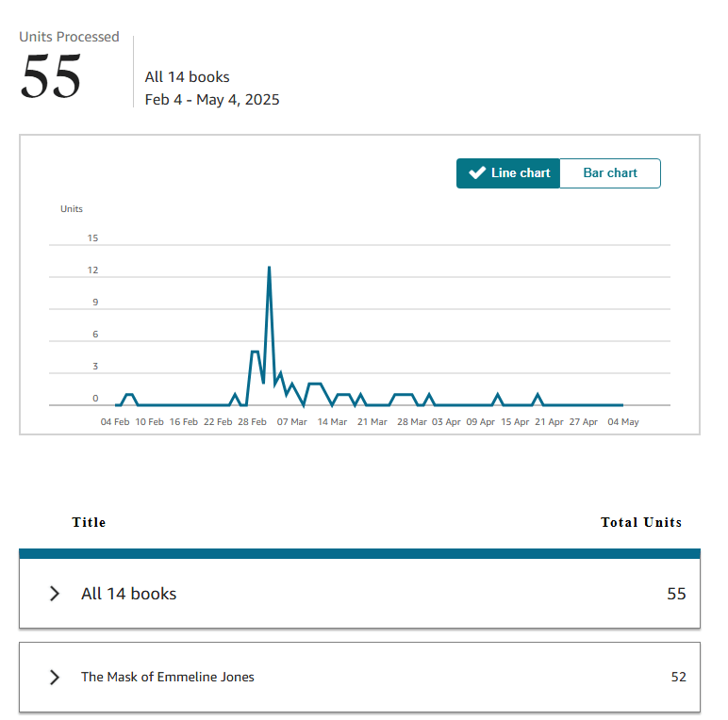Click the Units Processed heading text
This screenshot has width=728, height=720.
69,37
